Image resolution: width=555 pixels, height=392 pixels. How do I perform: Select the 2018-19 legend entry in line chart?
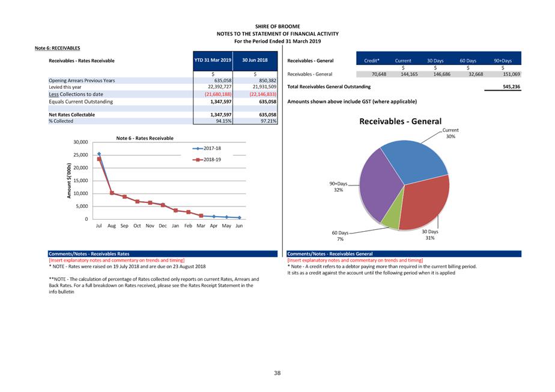[207, 160]
